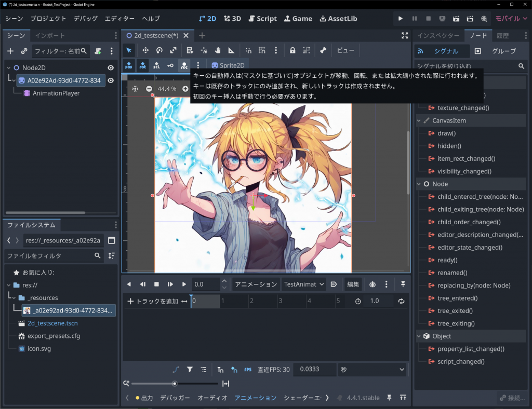Switch to the インポート tab

coord(49,36)
